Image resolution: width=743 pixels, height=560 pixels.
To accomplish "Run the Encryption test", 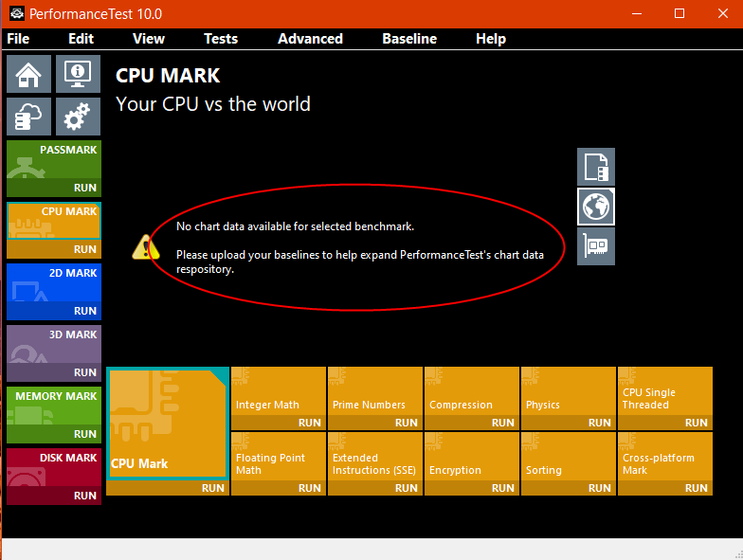I will tap(502, 488).
